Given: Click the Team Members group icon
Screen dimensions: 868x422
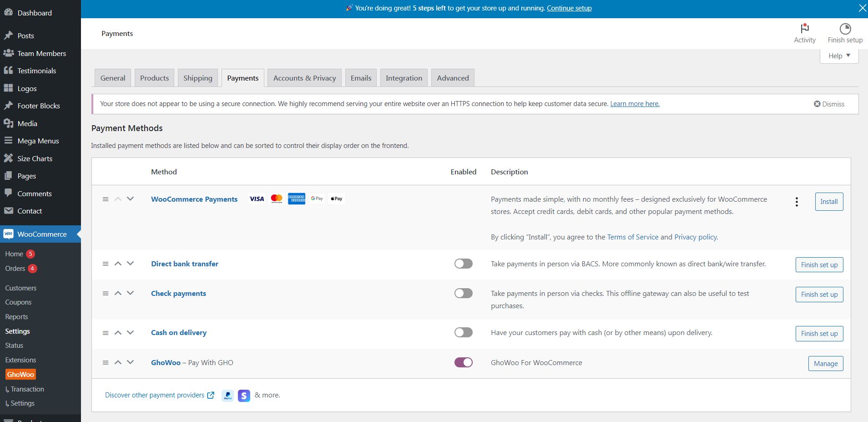Looking at the screenshot, I should pyautogui.click(x=8, y=53).
